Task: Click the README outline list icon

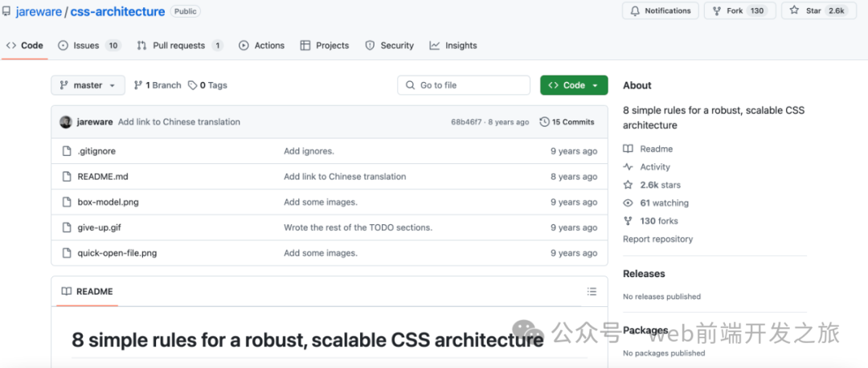Action: point(592,292)
